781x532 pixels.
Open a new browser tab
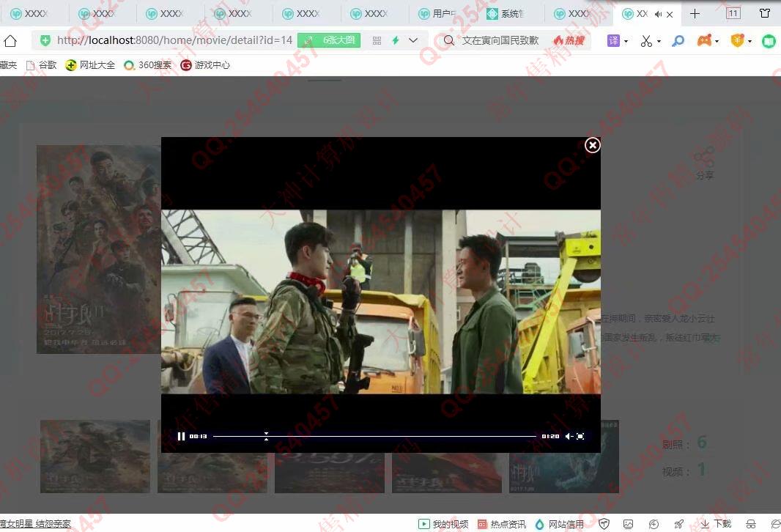coord(695,14)
